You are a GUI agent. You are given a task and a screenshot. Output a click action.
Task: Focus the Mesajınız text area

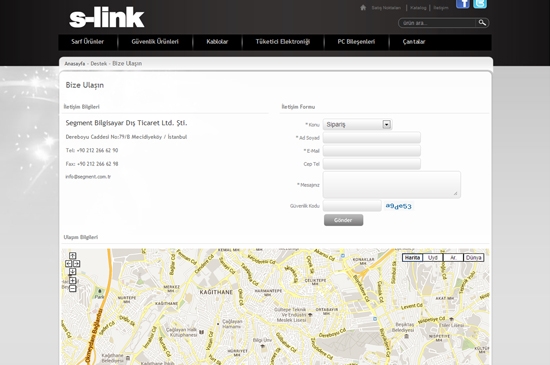pos(391,185)
